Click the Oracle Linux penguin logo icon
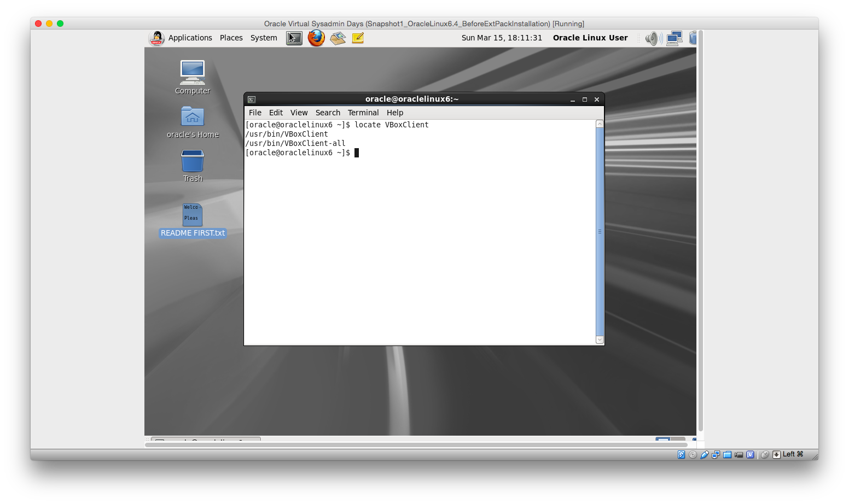 [x=157, y=38]
